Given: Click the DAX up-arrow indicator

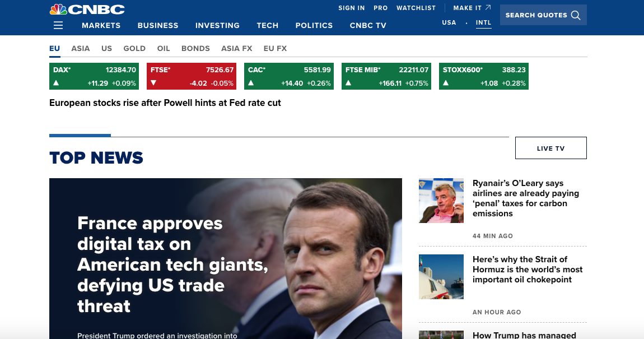Looking at the screenshot, I should (56, 83).
